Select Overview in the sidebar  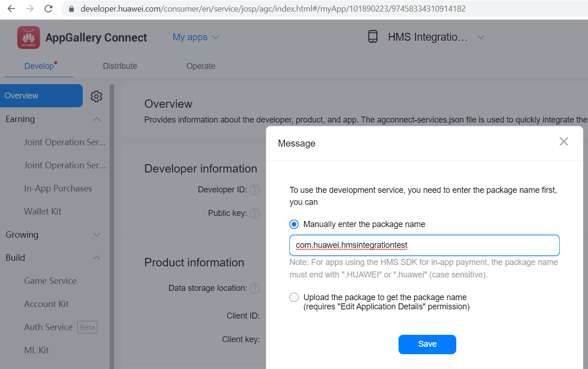tap(41, 96)
